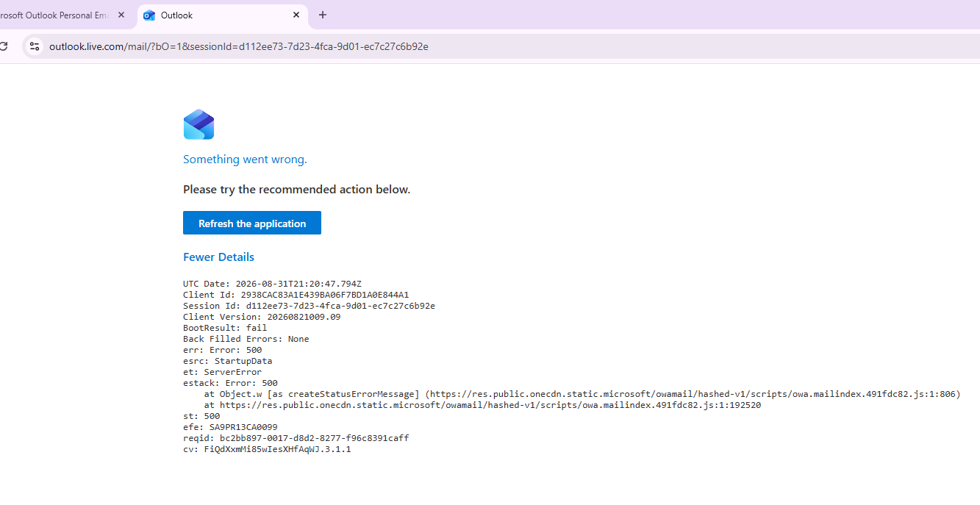This screenshot has width=980, height=505.
Task: Reload the page with browser refresh icon
Action: tap(4, 46)
